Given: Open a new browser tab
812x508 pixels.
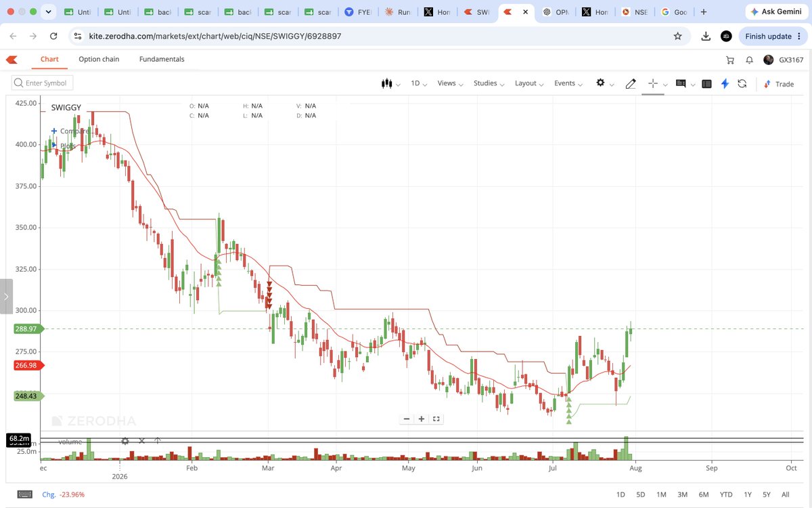Looking at the screenshot, I should (704, 12).
